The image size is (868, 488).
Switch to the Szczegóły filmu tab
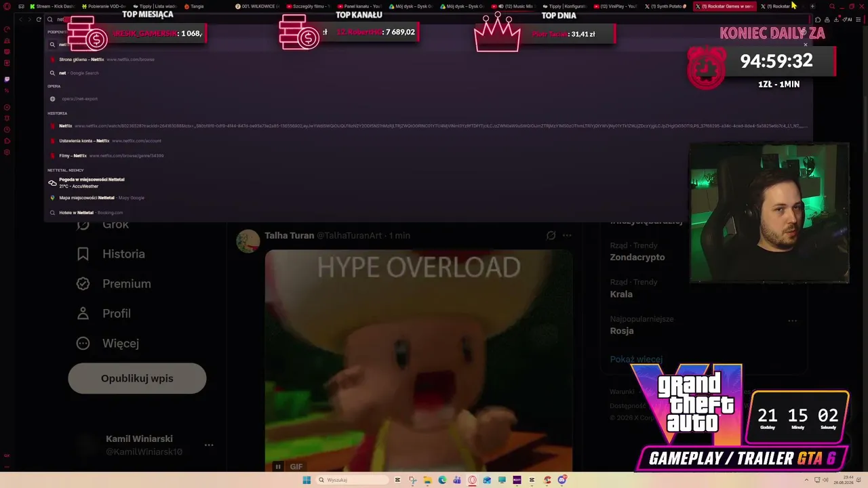(x=309, y=6)
